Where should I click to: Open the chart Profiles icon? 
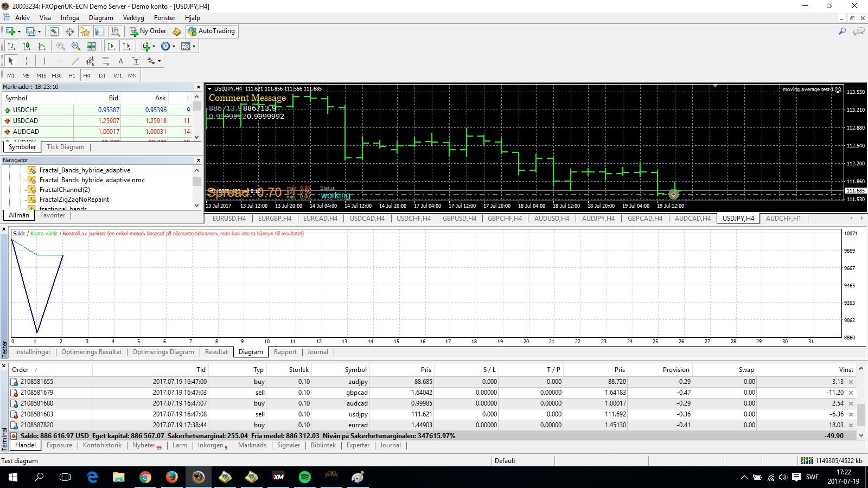pos(31,31)
